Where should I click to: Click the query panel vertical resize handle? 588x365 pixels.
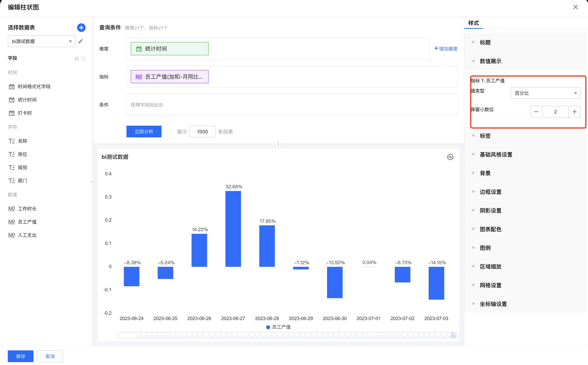click(278, 144)
